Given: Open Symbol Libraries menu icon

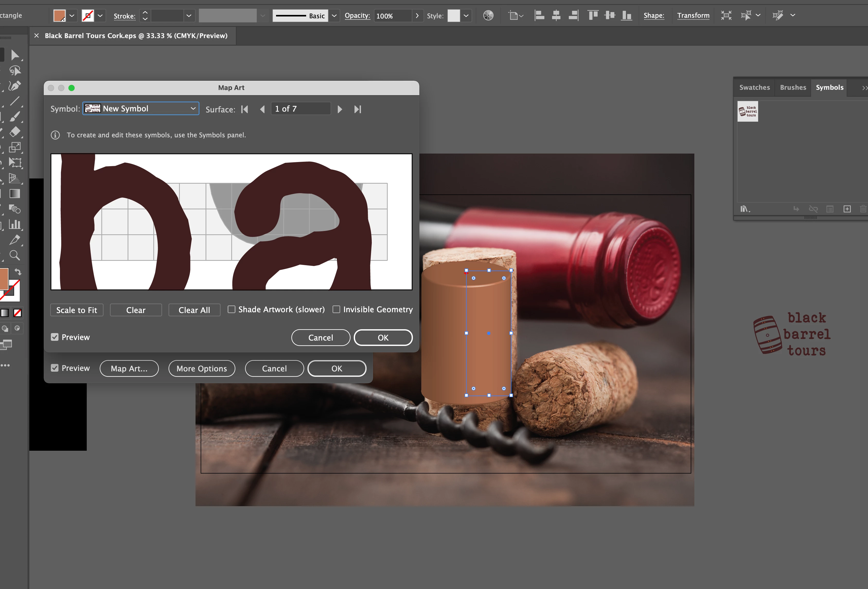Looking at the screenshot, I should [745, 209].
